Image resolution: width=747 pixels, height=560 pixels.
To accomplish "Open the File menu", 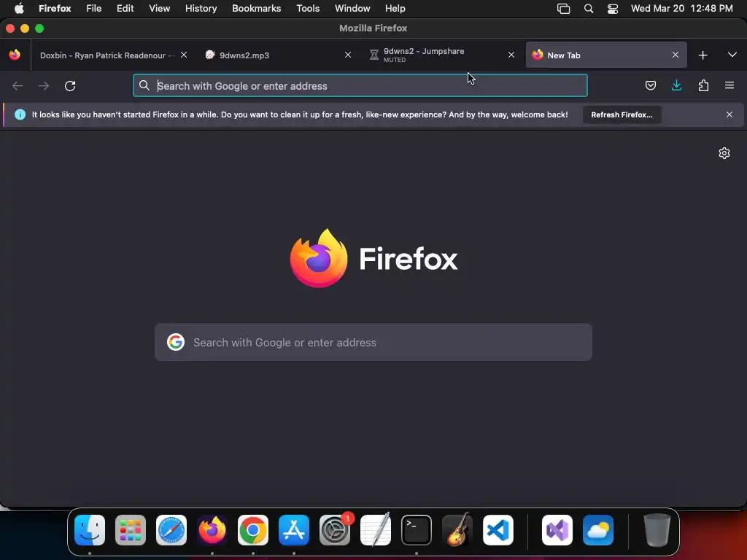I will click(94, 8).
